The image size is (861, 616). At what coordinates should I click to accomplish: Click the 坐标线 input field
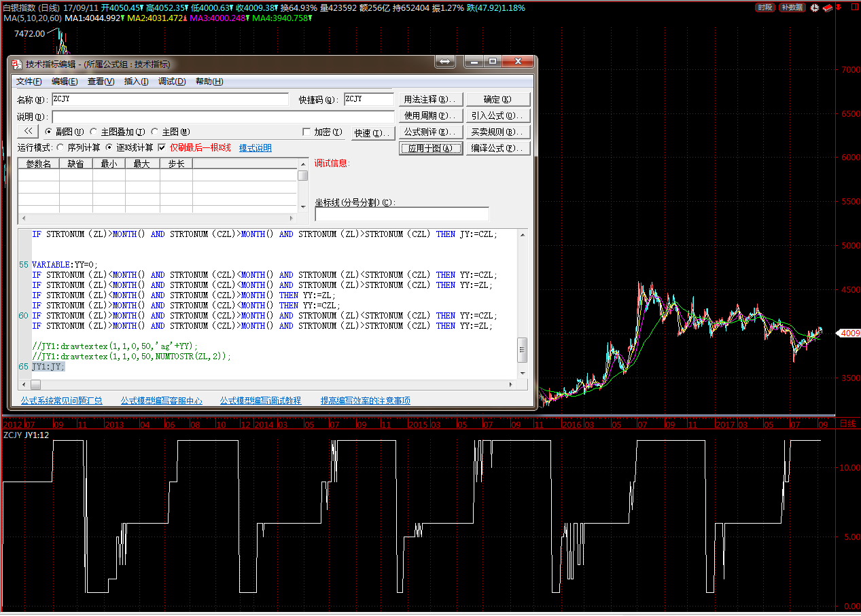pos(402,215)
